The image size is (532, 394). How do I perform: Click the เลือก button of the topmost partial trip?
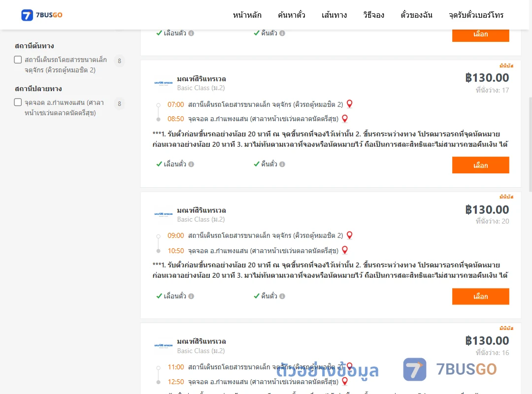(x=480, y=35)
